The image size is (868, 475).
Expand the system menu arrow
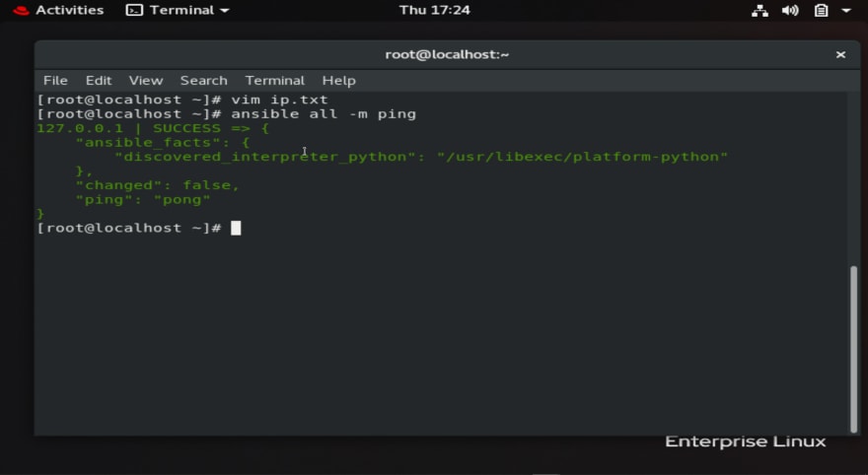tap(846, 11)
